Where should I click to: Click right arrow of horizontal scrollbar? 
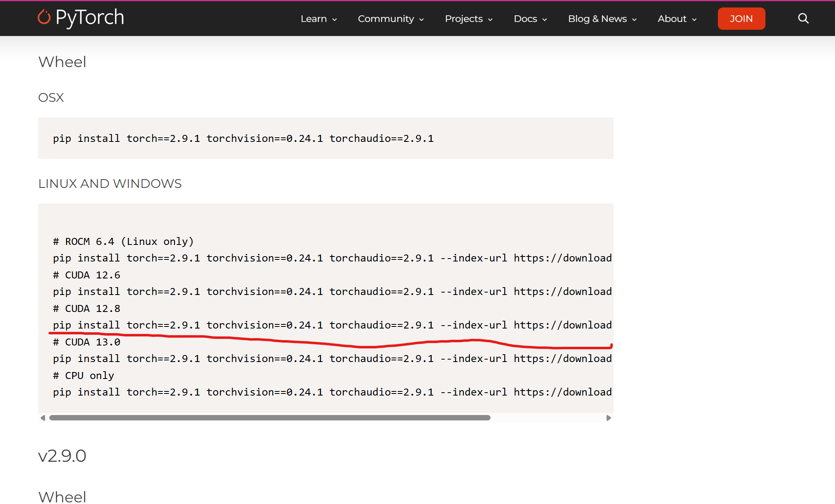608,418
